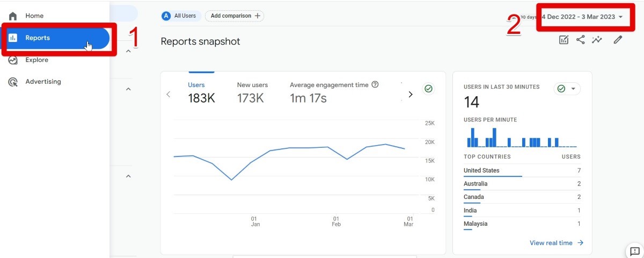This screenshot has width=644, height=258.
Task: Click India country row
Action: [522, 211]
